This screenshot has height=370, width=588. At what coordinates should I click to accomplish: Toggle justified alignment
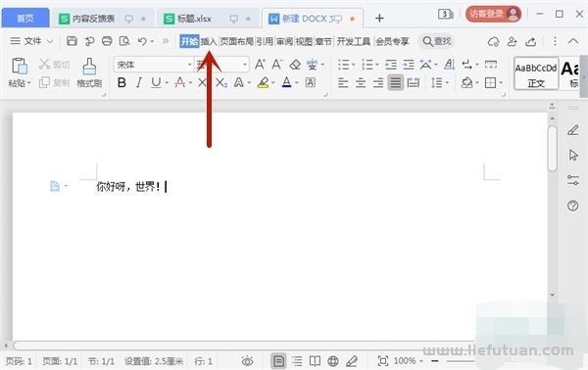tap(395, 82)
